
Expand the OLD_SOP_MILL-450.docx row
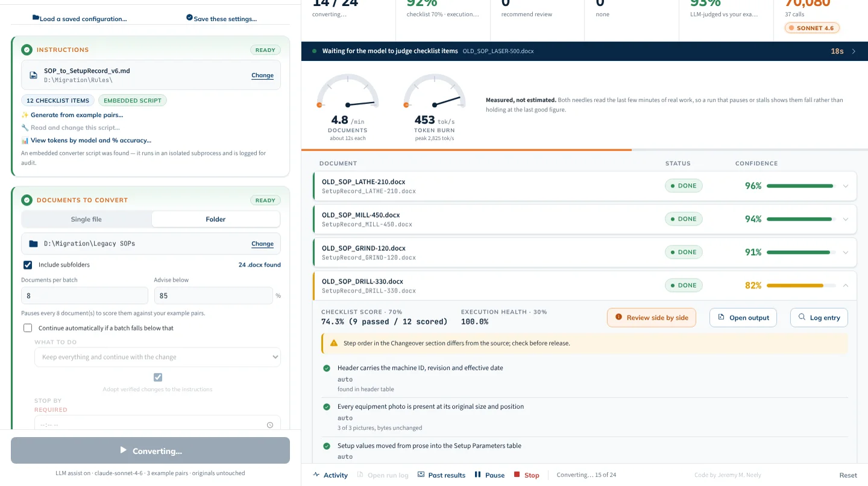point(846,219)
